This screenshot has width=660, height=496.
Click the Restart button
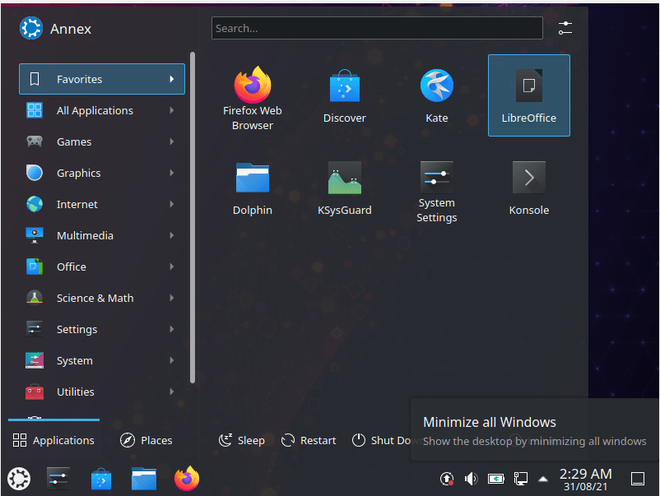pos(309,440)
